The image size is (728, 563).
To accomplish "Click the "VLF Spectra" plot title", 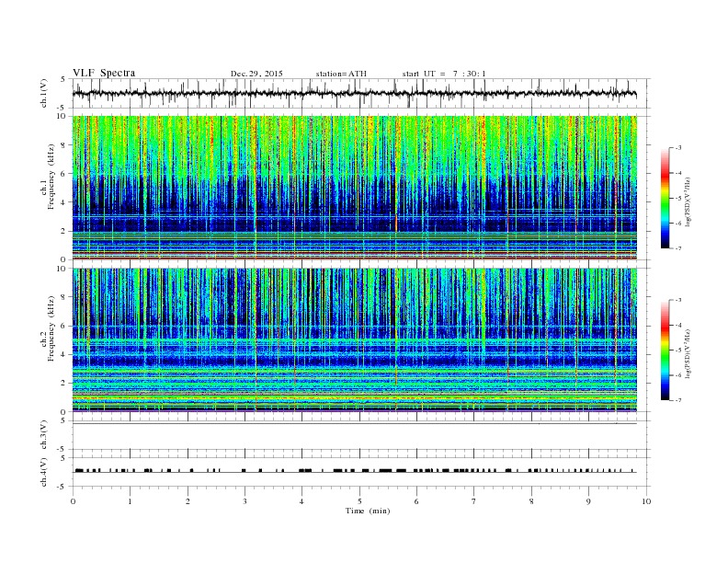I will pos(104,73).
